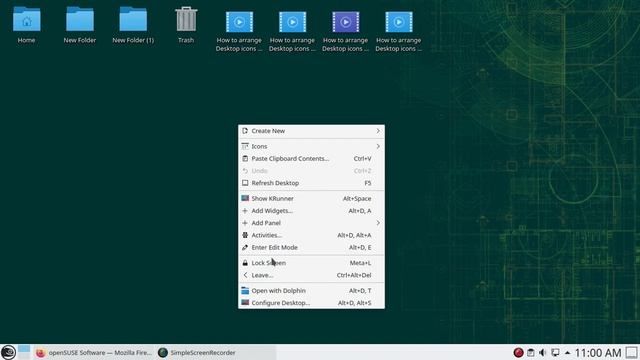The width and height of the screenshot is (640, 360).
Task: Click the Show Desktop panel button
Action: [x=631, y=352]
